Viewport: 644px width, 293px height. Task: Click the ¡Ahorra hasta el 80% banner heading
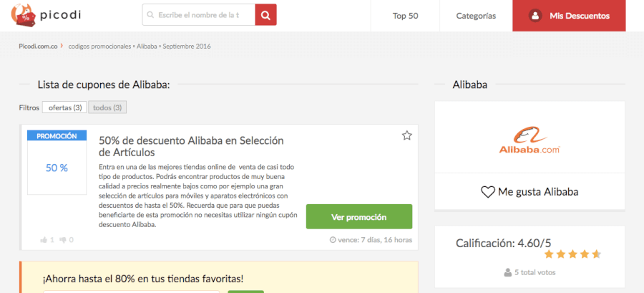(x=143, y=279)
